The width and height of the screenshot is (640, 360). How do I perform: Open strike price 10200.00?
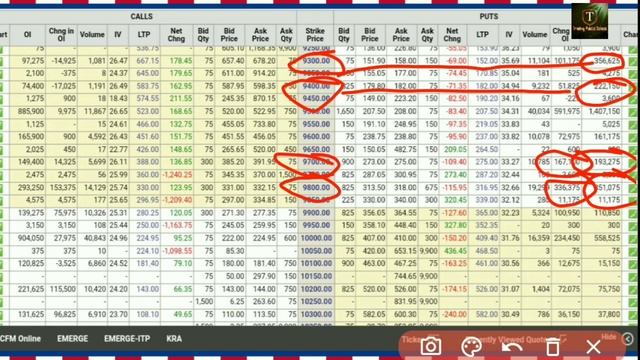click(x=316, y=289)
